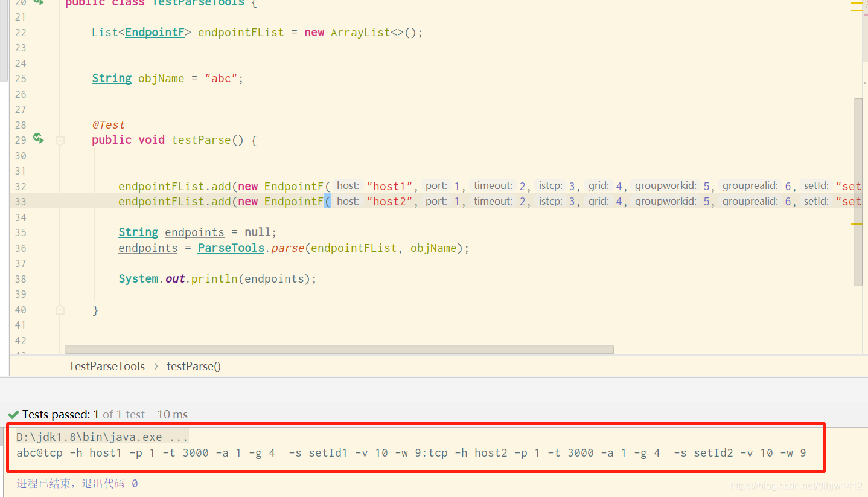Click line number 38 in the gutter
Viewport: 868px width, 497px height.
point(21,279)
